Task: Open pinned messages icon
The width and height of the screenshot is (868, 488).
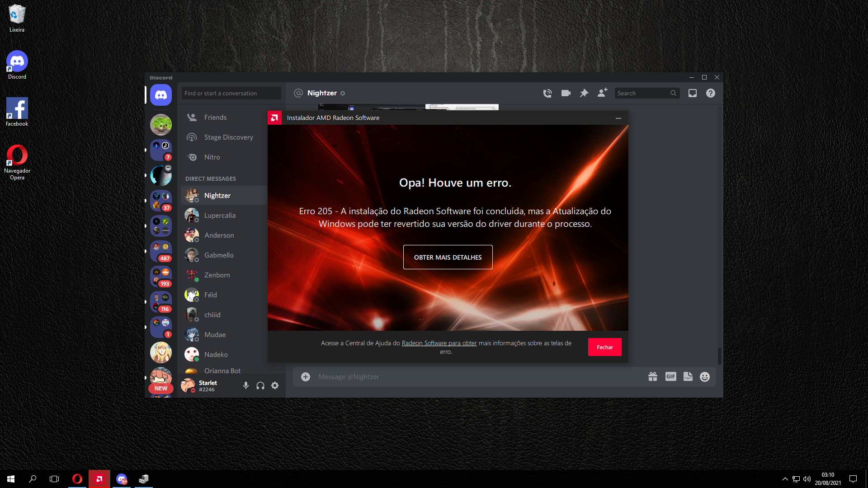Action: tap(584, 93)
